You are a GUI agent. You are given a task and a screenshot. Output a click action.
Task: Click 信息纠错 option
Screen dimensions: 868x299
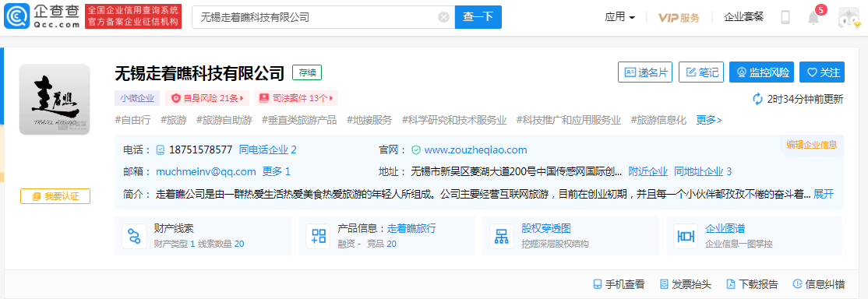click(819, 285)
